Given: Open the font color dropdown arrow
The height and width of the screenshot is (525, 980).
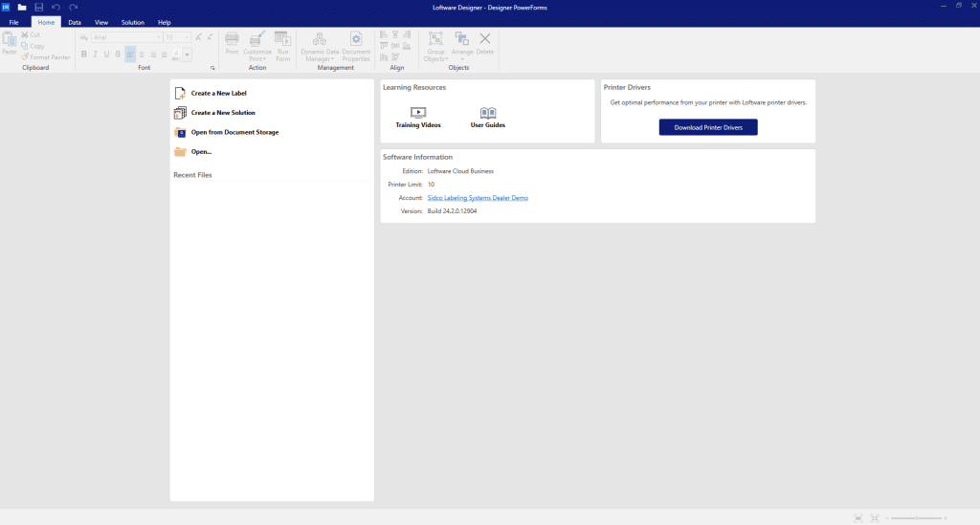Looking at the screenshot, I should click(x=187, y=55).
